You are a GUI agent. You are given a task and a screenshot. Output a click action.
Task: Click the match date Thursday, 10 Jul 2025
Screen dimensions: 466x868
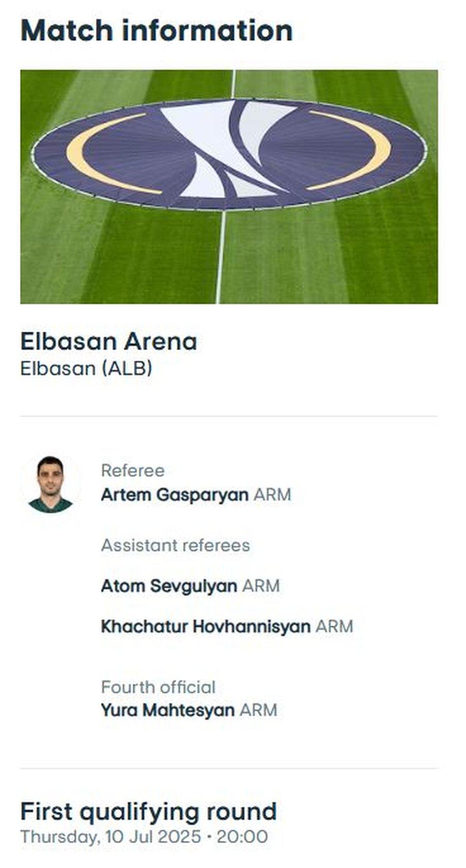[110, 836]
